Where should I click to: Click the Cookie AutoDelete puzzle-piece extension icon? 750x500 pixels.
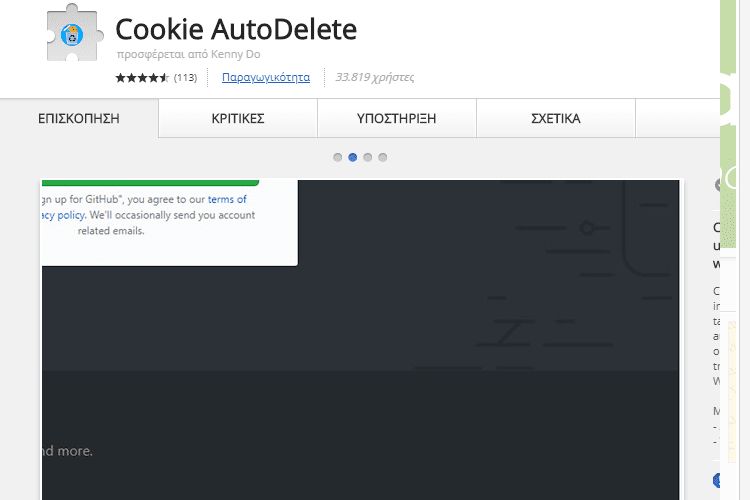tap(75, 33)
